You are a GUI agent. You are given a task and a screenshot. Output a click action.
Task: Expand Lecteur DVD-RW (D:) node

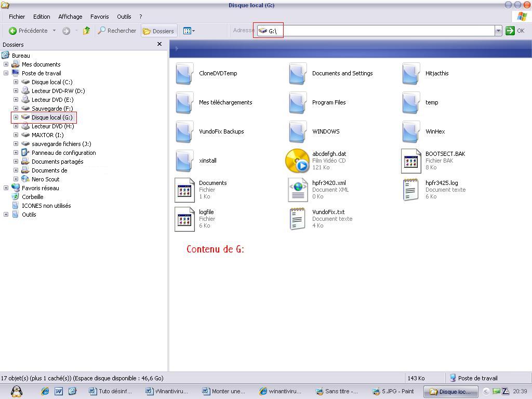click(x=16, y=91)
